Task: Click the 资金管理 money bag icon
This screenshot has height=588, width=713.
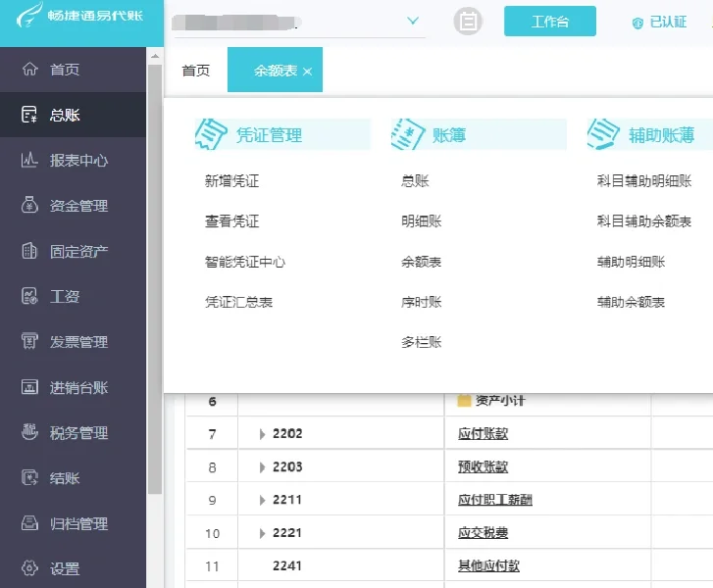Action: [x=29, y=206]
